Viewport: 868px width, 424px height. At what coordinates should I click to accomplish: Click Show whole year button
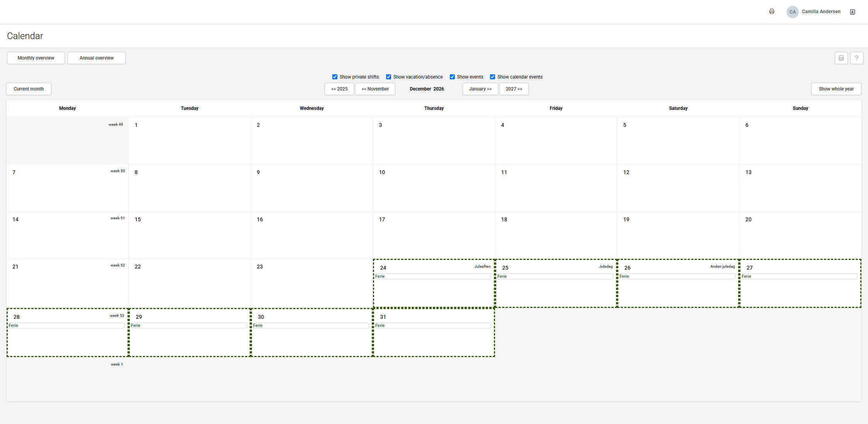[x=836, y=89]
